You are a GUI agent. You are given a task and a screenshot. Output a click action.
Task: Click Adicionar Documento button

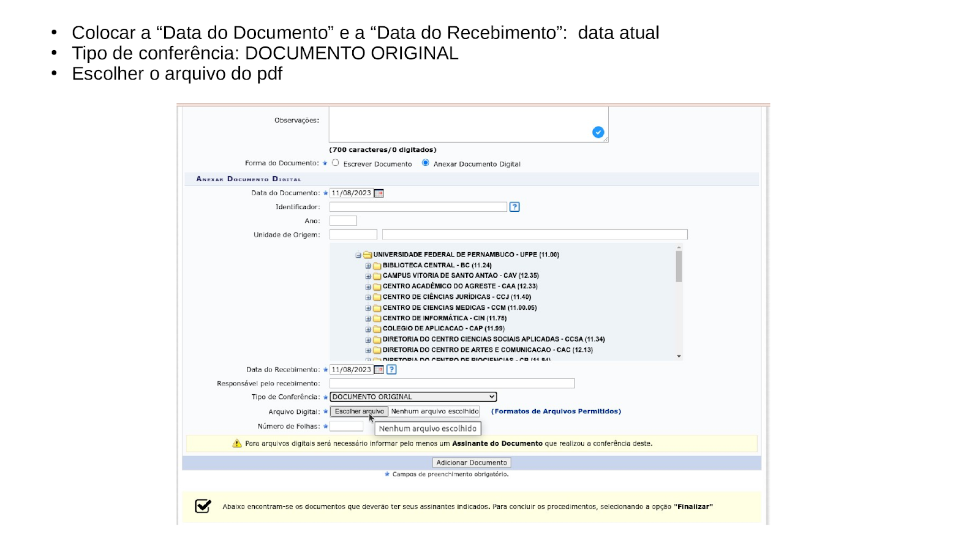[x=472, y=463]
